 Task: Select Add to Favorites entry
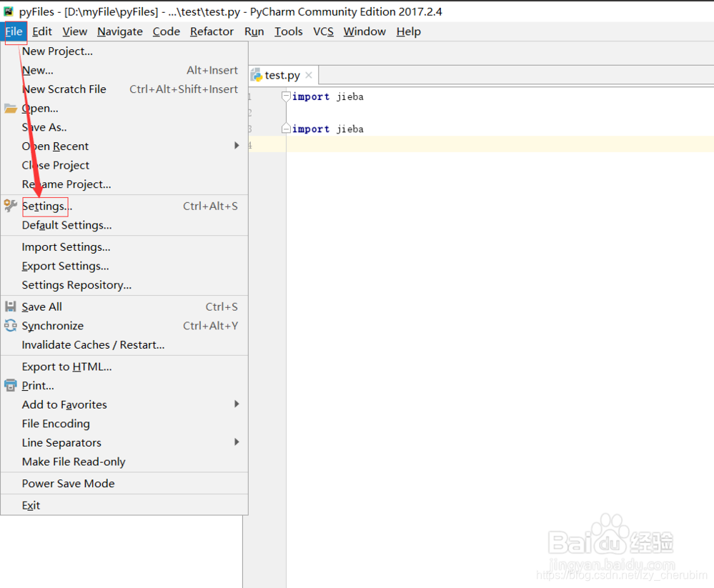point(124,404)
